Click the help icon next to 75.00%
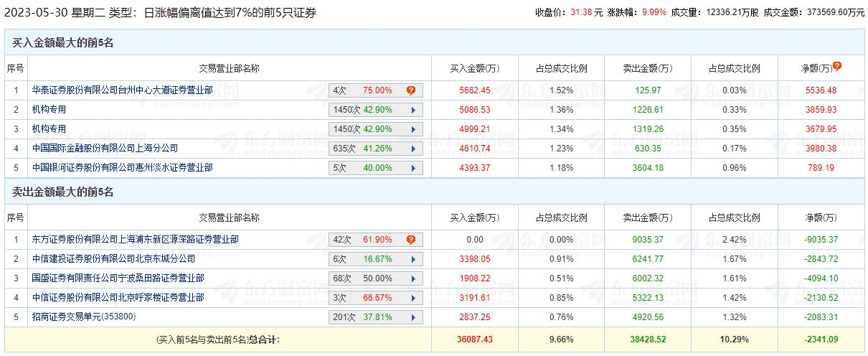 point(411,90)
